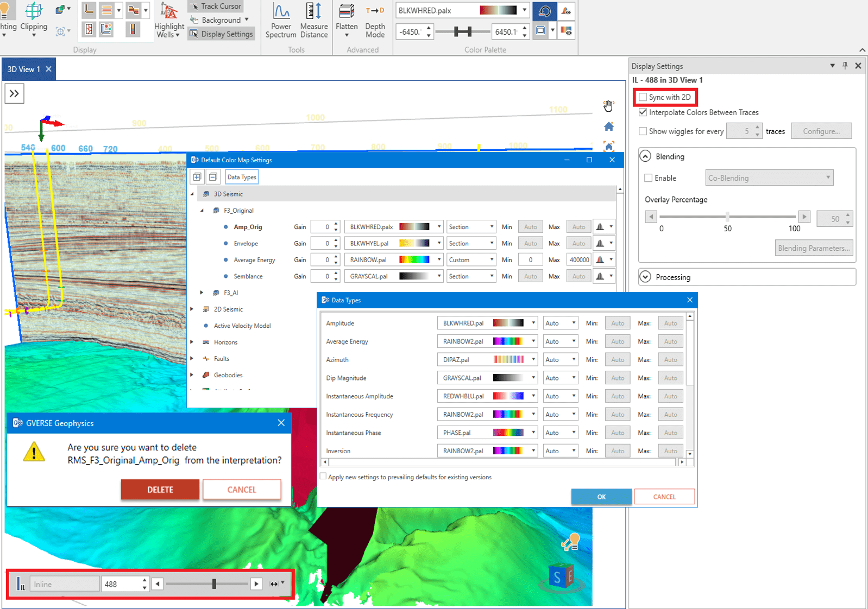
Task: Toggle the Display Settings button in ribbon
Action: (x=221, y=34)
